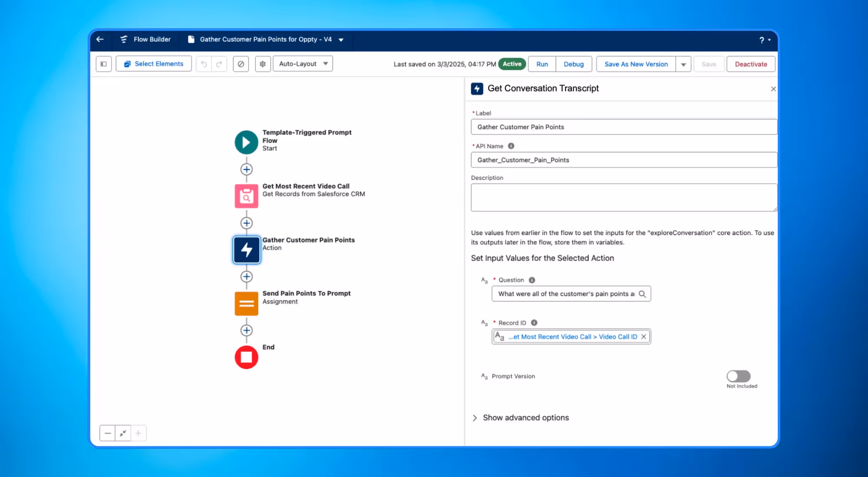Toggle the left toolbox panel icon

[x=104, y=64]
